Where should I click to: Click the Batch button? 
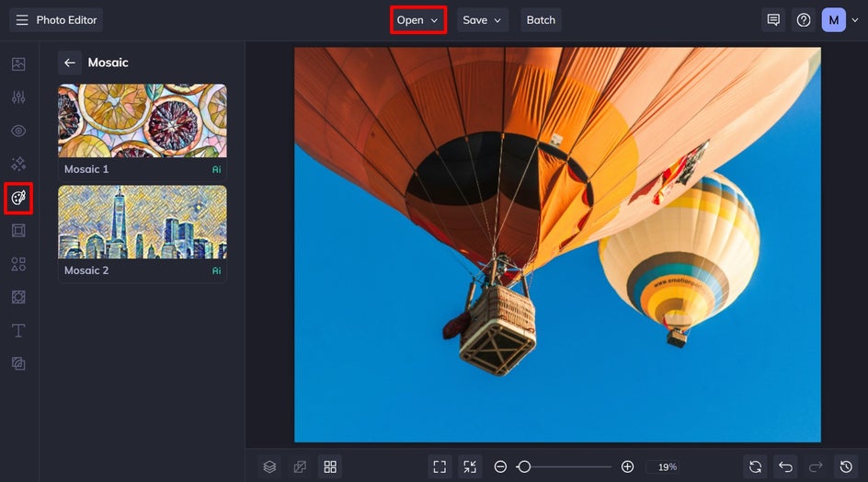541,20
